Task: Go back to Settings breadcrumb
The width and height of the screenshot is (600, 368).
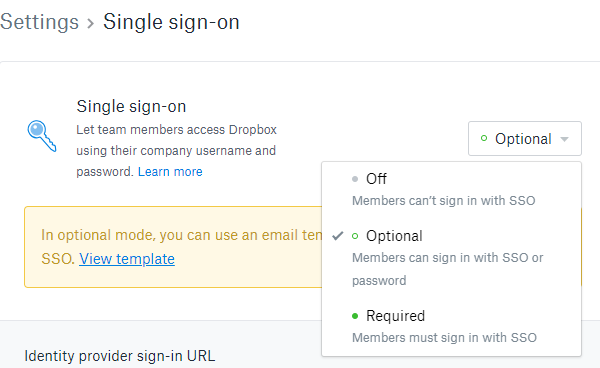Action: coord(39,22)
